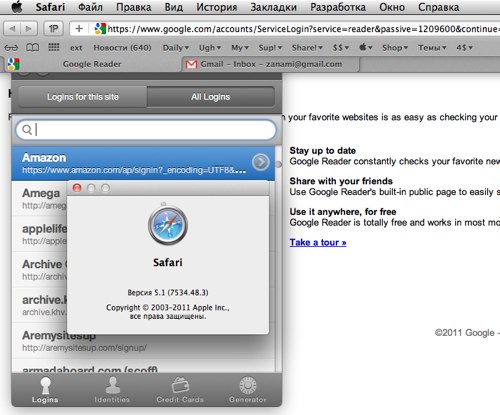Open the 1Password toolbar button

pos(53,29)
